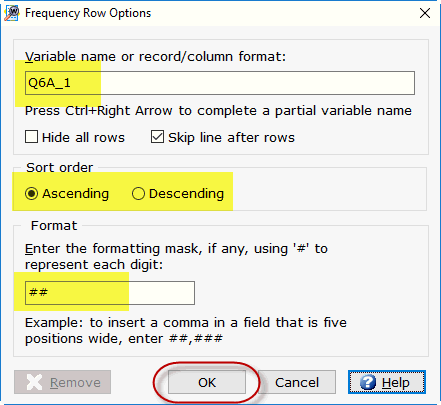
Task: Enable the Hide all rows checkbox
Action: [x=31, y=137]
